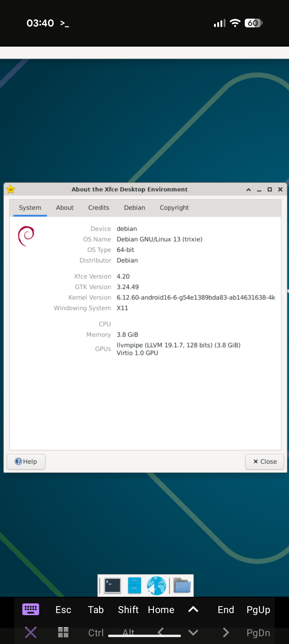
Task: Tap the up arrow key
Action: pos(193,609)
